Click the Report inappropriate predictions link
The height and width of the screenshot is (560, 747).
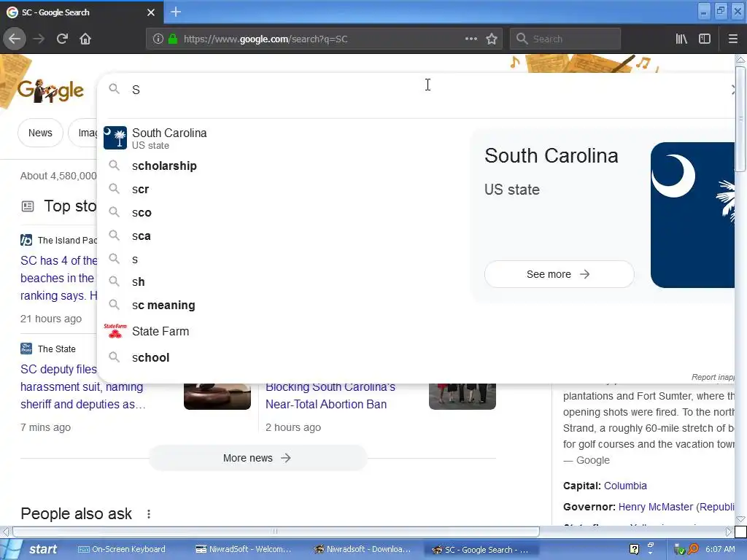pos(713,377)
